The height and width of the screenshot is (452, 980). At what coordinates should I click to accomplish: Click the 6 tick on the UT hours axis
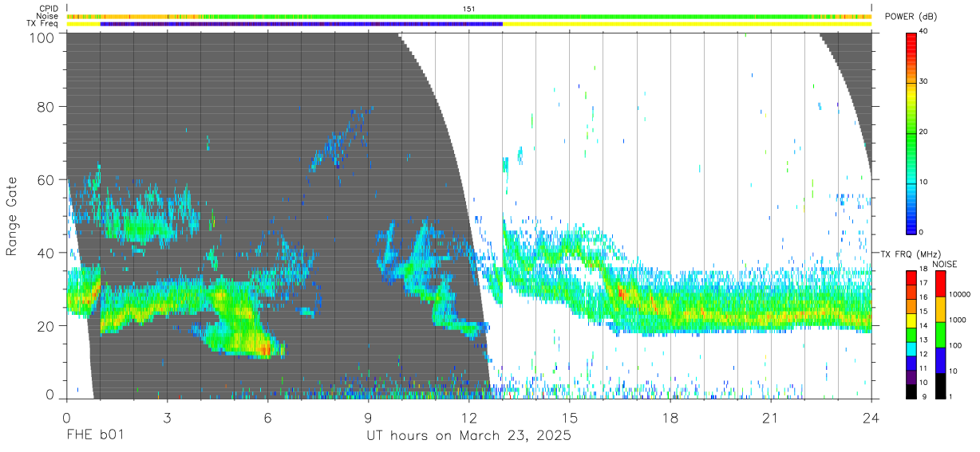[x=267, y=418]
